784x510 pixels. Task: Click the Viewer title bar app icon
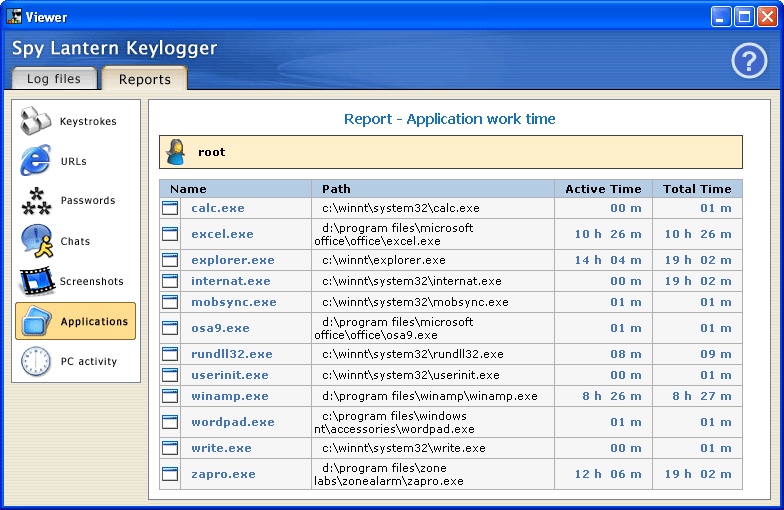(x=14, y=16)
